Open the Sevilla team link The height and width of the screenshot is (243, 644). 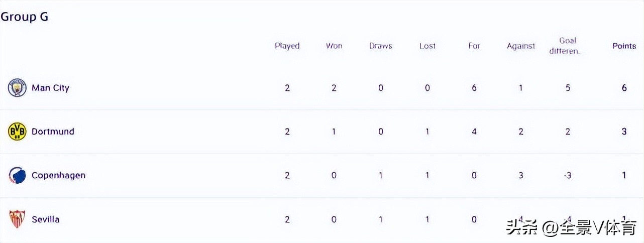45,219
